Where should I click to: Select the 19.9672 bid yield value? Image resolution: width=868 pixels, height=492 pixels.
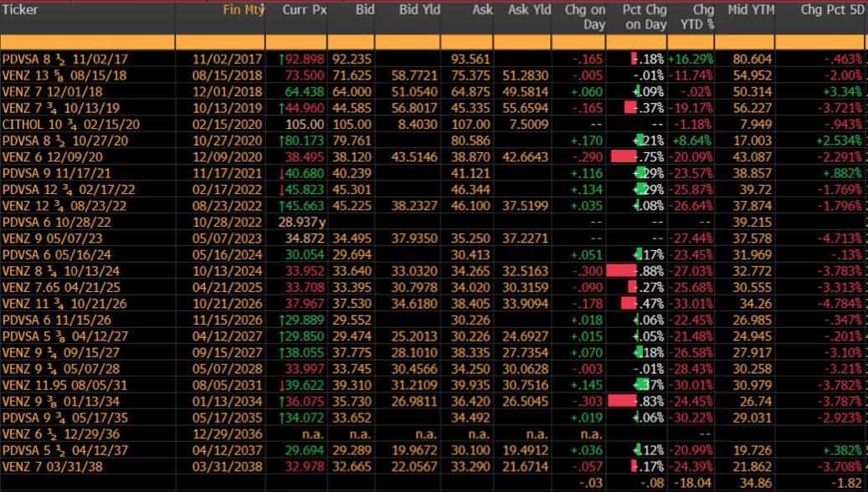[414, 451]
